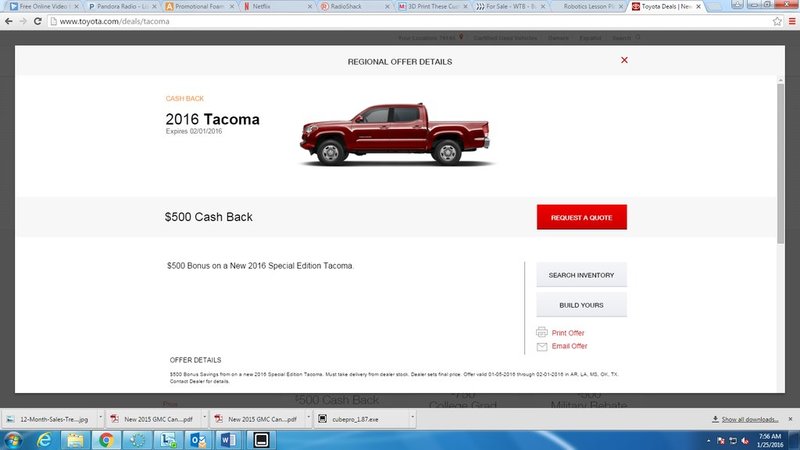Screen dimensions: 800x450
Task: Expand options for first GMC pdf download
Action: click(205, 418)
